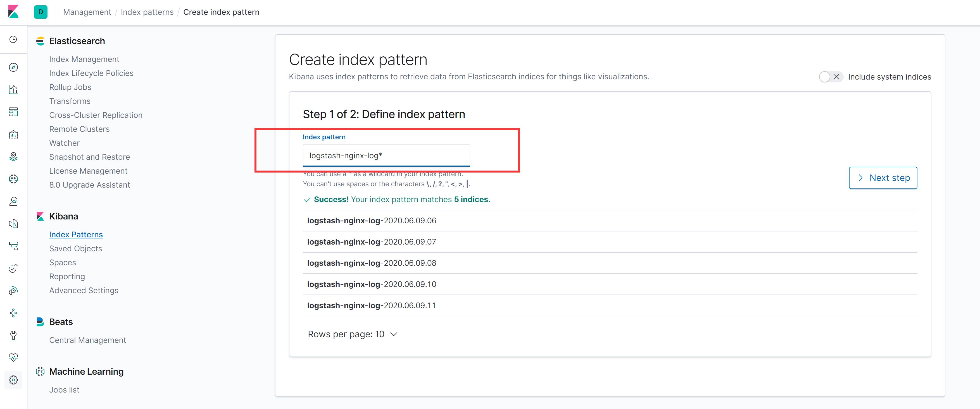Open APM icon in sidebar
This screenshot has height=409, width=980.
[x=13, y=246]
